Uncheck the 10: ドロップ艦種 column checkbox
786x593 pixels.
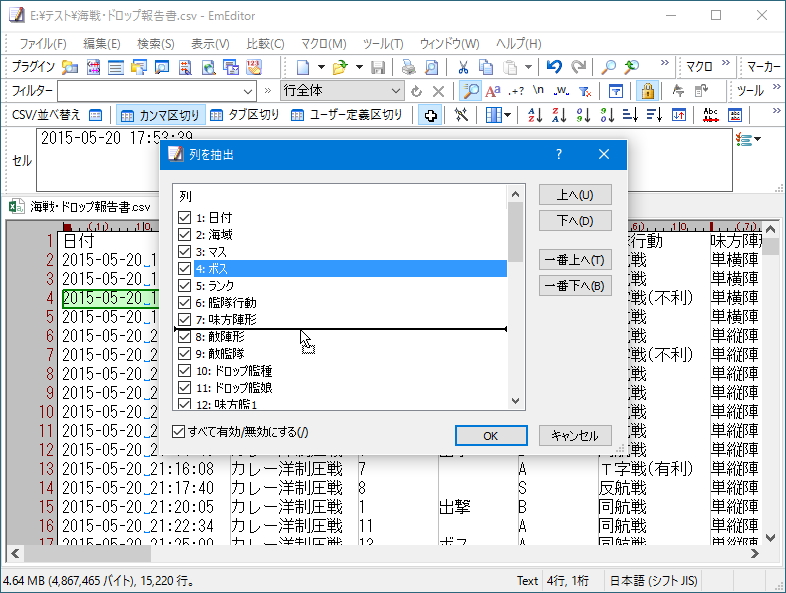pos(184,370)
